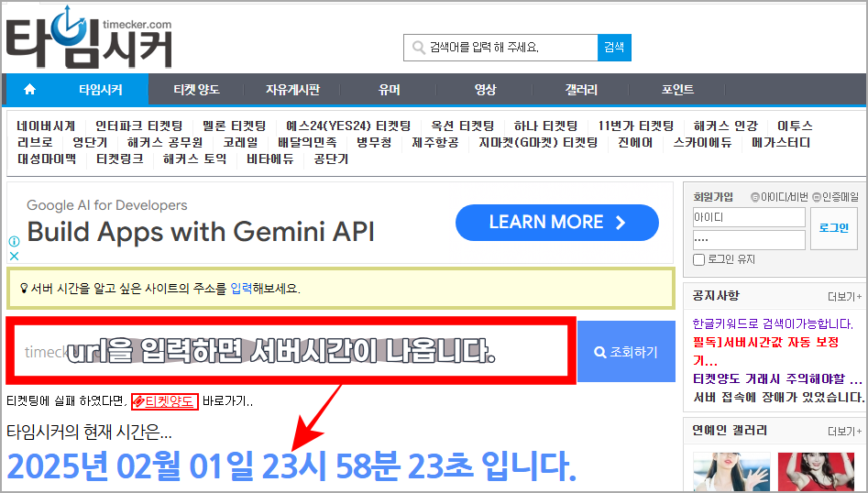Open 이투스 link
Image resolution: width=868 pixels, height=493 pixels.
click(x=795, y=126)
